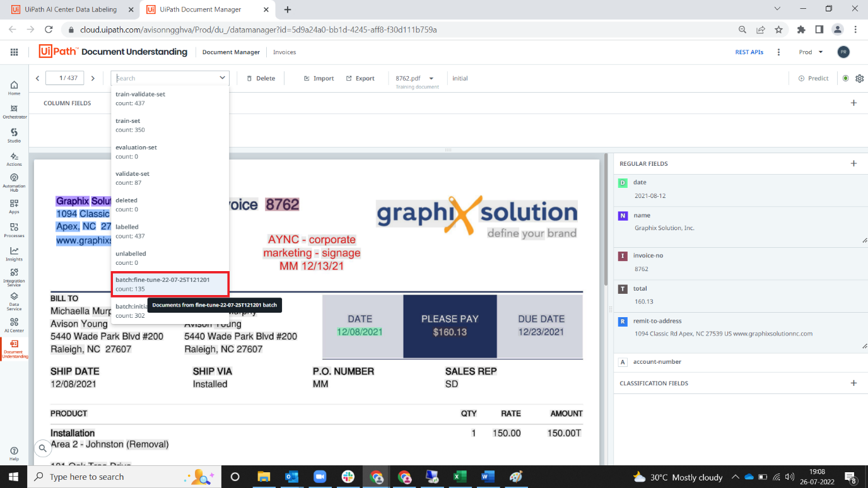Image resolution: width=868 pixels, height=488 pixels.
Task: Select the evaluation-set filter option
Action: tap(170, 151)
